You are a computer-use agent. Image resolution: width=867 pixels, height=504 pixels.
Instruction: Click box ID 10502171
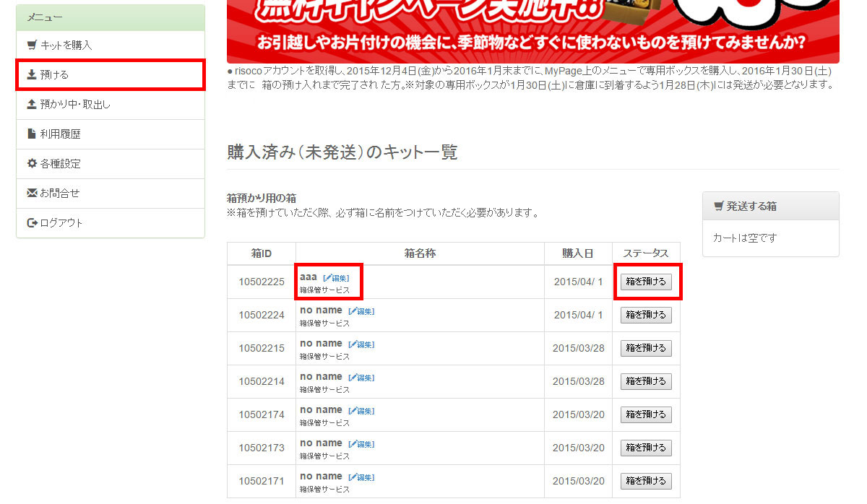[262, 481]
